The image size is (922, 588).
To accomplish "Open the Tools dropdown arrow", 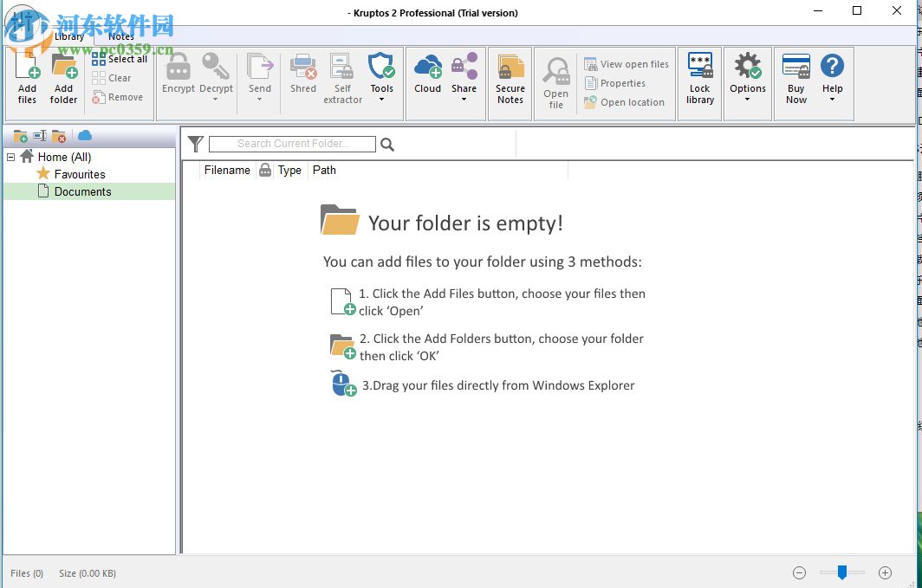I will tap(381, 100).
